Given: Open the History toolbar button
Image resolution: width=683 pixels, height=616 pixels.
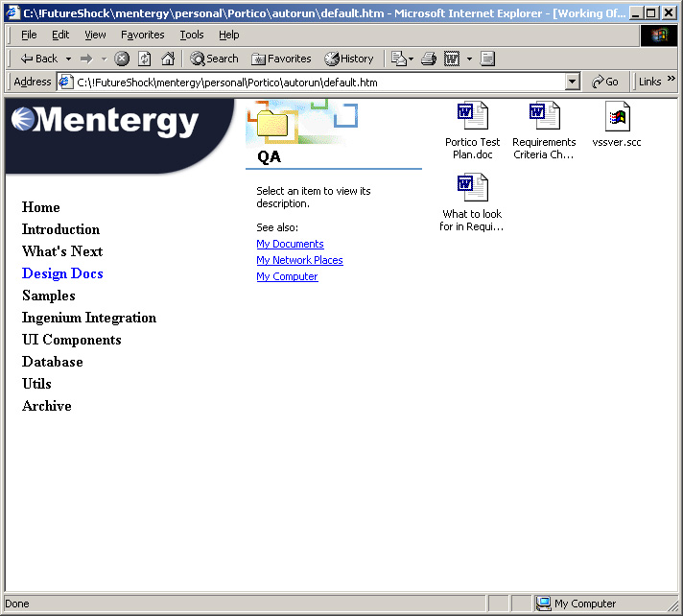Looking at the screenshot, I should pyautogui.click(x=349, y=59).
